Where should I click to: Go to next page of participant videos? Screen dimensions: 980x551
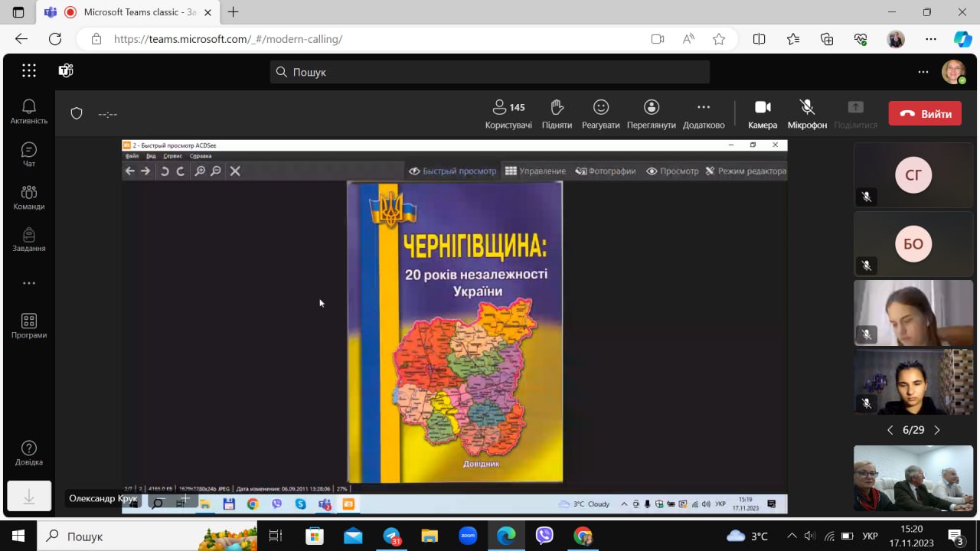click(937, 430)
